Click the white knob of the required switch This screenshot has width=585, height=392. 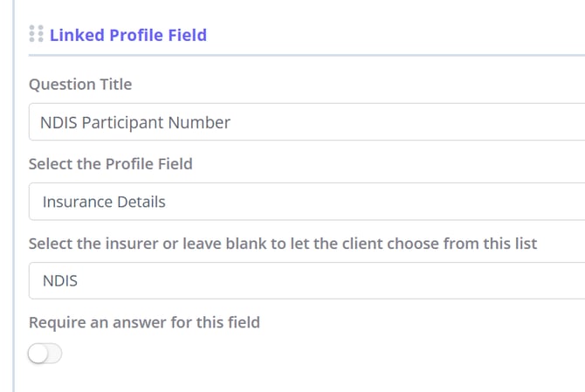coord(38,354)
